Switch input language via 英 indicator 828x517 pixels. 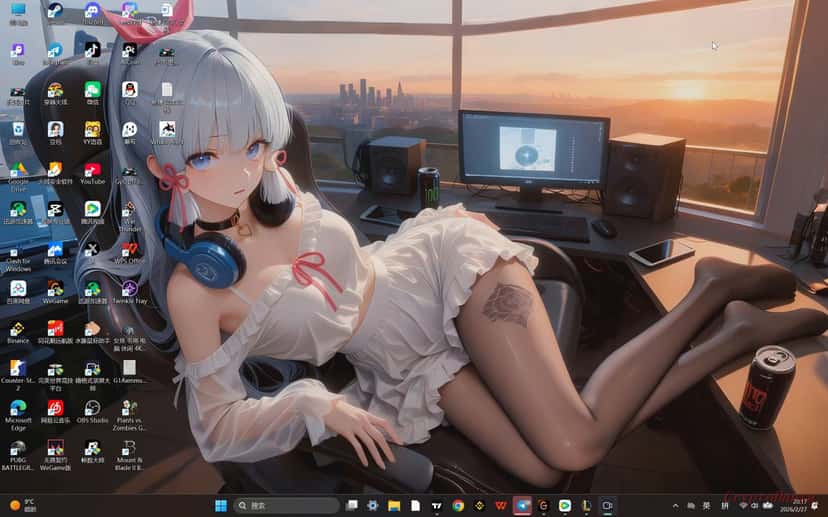[x=707, y=506]
